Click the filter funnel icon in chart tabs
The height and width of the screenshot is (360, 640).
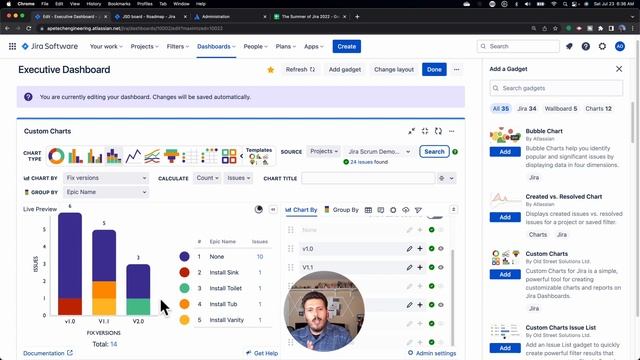418,210
